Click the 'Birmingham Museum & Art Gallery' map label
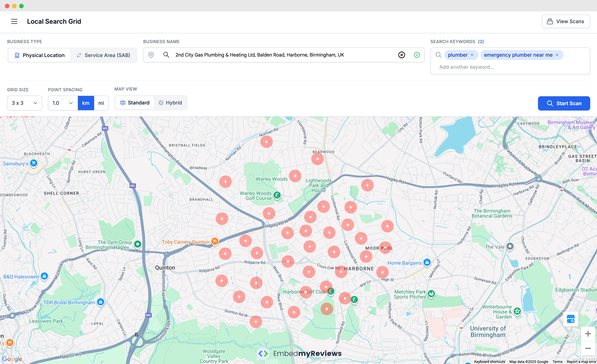The height and width of the screenshot is (364, 597). tap(571, 125)
